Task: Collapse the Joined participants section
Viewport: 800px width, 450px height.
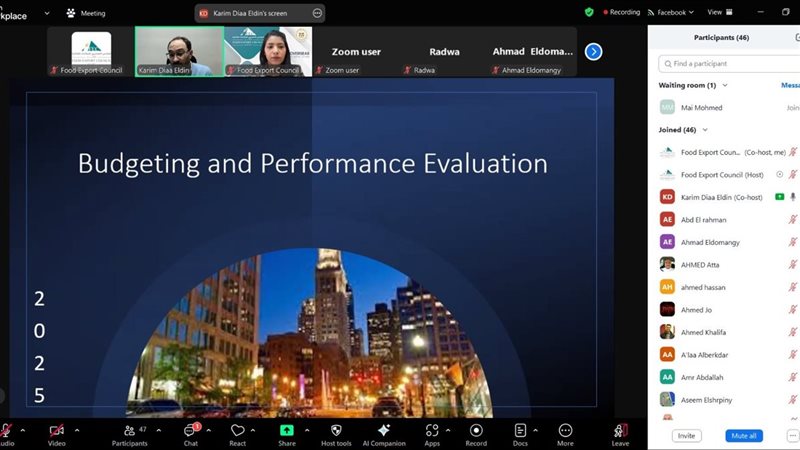Action: click(705, 130)
